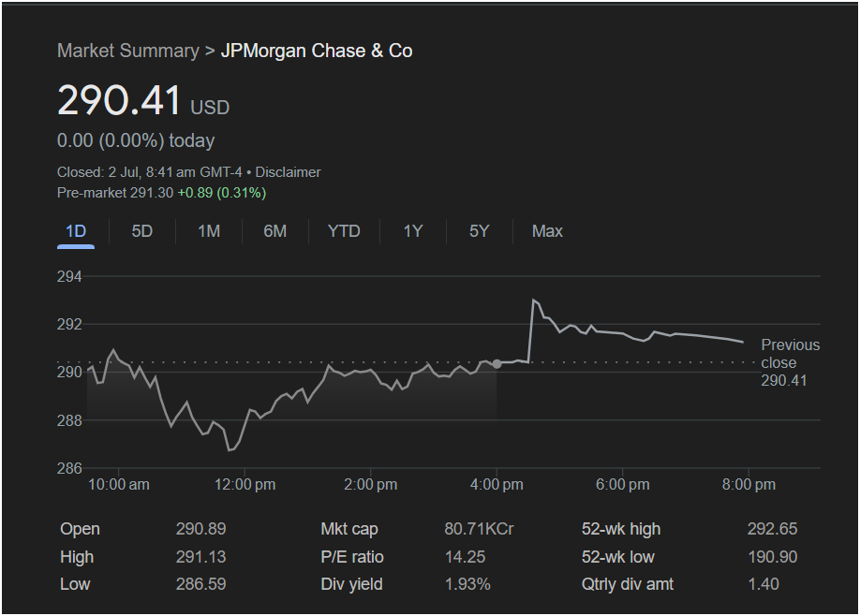Click the 52-wk low value 190.90
The image size is (860, 616).
pyautogui.click(x=773, y=557)
